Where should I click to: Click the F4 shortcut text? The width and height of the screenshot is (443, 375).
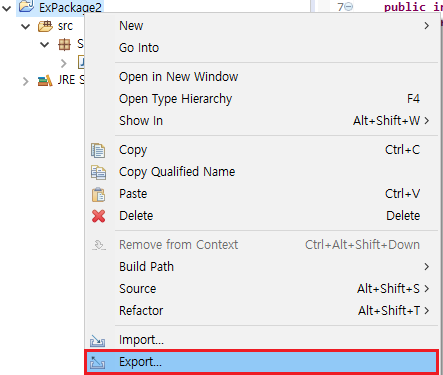(413, 99)
